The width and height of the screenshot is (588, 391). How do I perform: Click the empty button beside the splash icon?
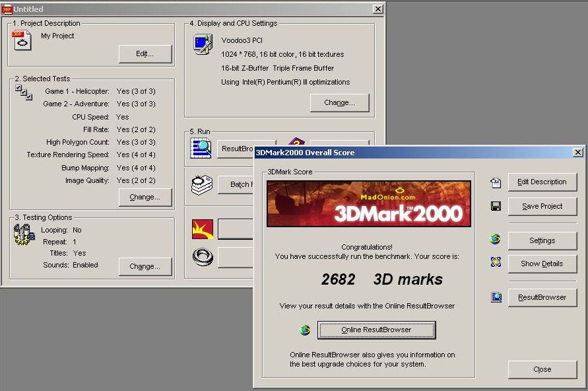236,229
